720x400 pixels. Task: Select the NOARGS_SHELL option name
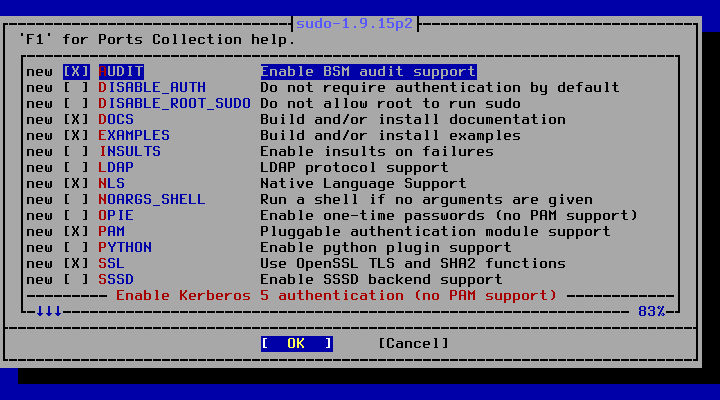[x=152, y=200]
